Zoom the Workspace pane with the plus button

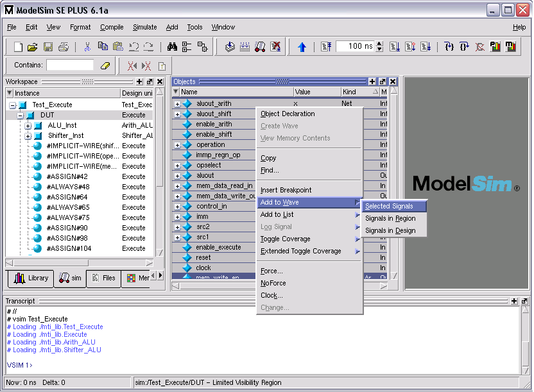(139, 81)
